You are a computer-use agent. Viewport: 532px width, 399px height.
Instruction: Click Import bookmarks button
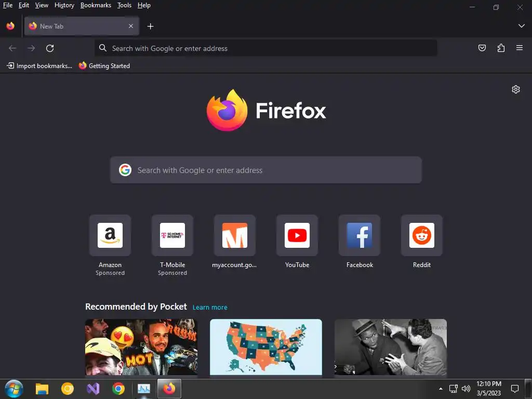(x=39, y=66)
